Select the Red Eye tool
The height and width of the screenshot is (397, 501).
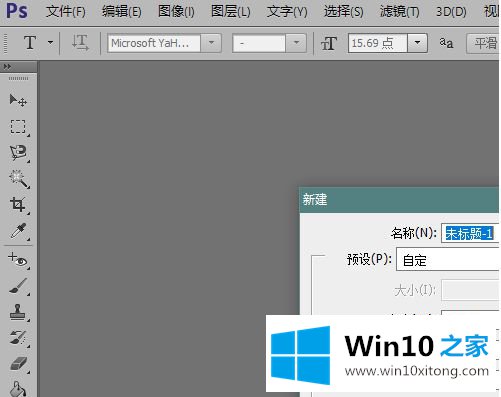18,260
